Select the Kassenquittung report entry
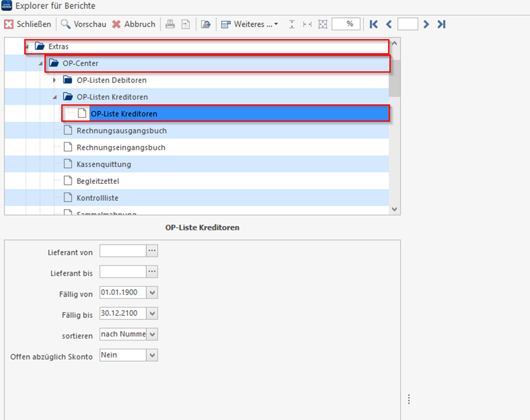Image resolution: width=530 pixels, height=420 pixels. tap(103, 164)
